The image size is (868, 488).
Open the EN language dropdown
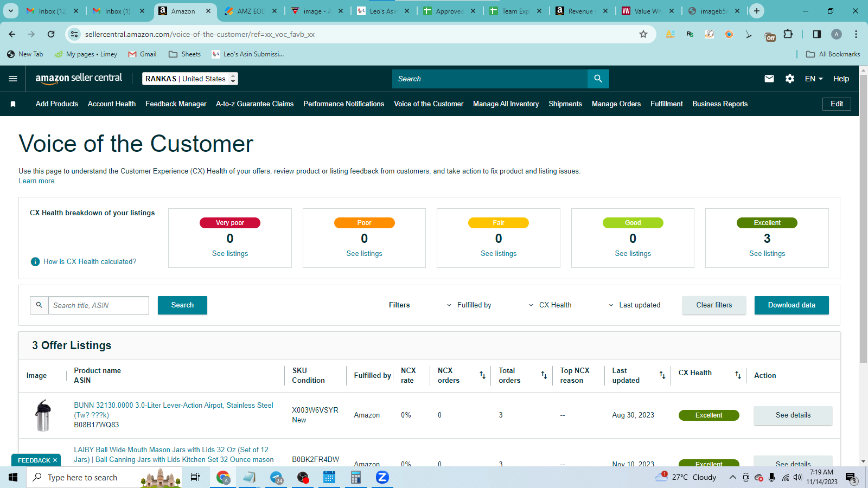[x=814, y=79]
